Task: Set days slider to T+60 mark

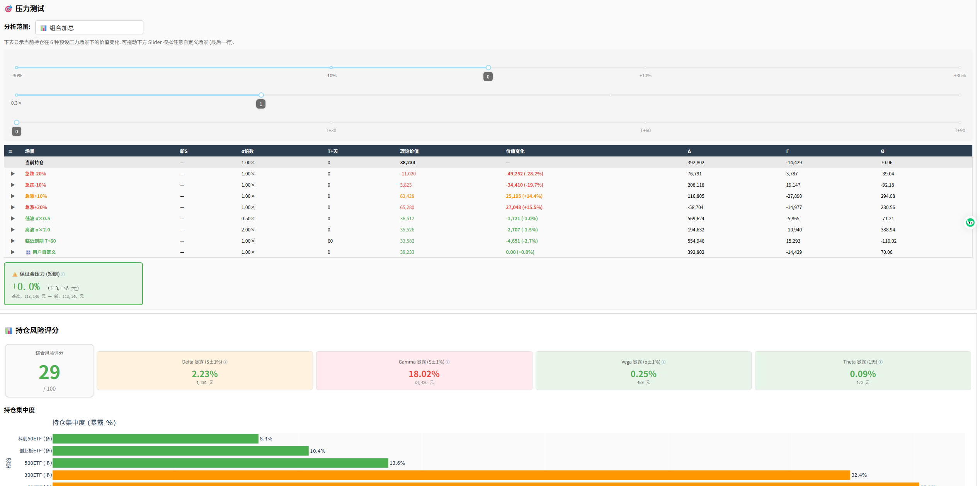Action: [x=645, y=122]
